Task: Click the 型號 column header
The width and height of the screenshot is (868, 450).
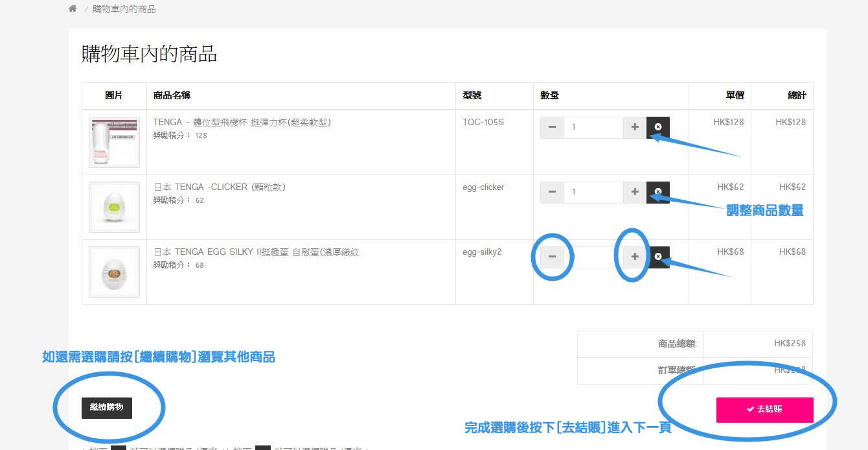Action: coord(472,95)
